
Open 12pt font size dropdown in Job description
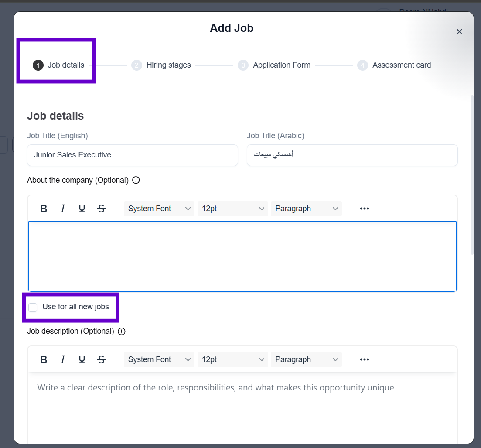pos(233,359)
